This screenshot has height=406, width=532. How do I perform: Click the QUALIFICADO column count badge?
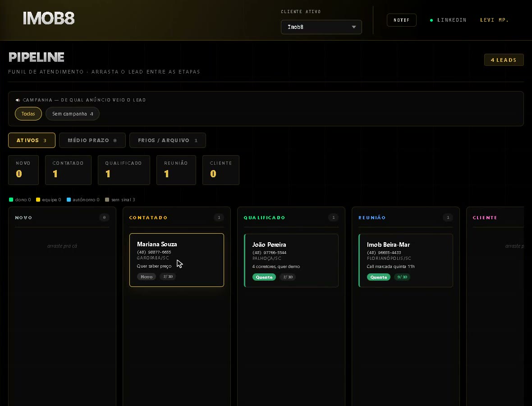[334, 217]
